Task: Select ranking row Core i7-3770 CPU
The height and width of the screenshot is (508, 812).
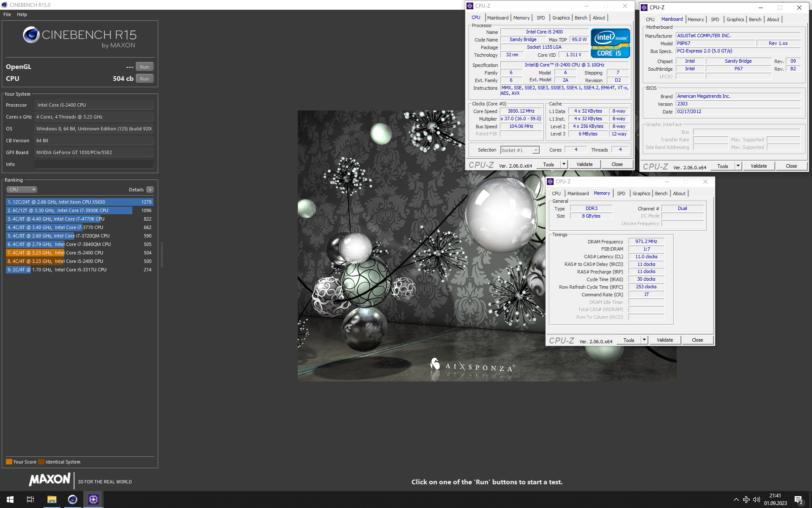Action: (80, 227)
